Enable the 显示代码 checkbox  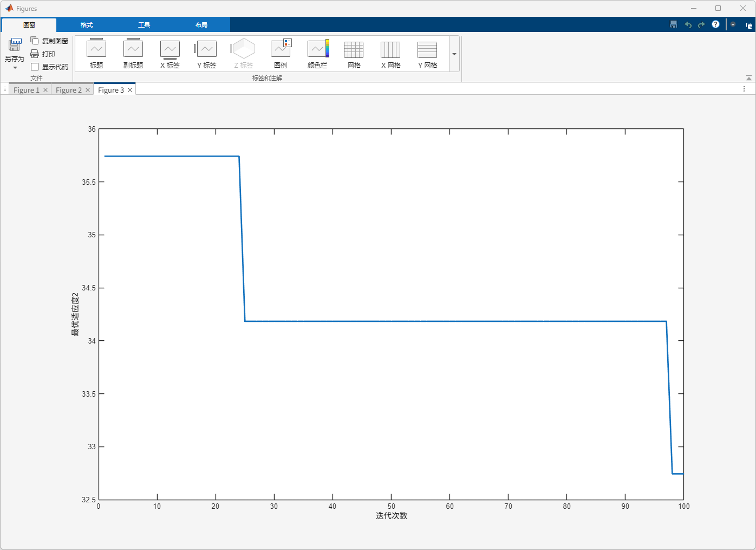(x=35, y=67)
